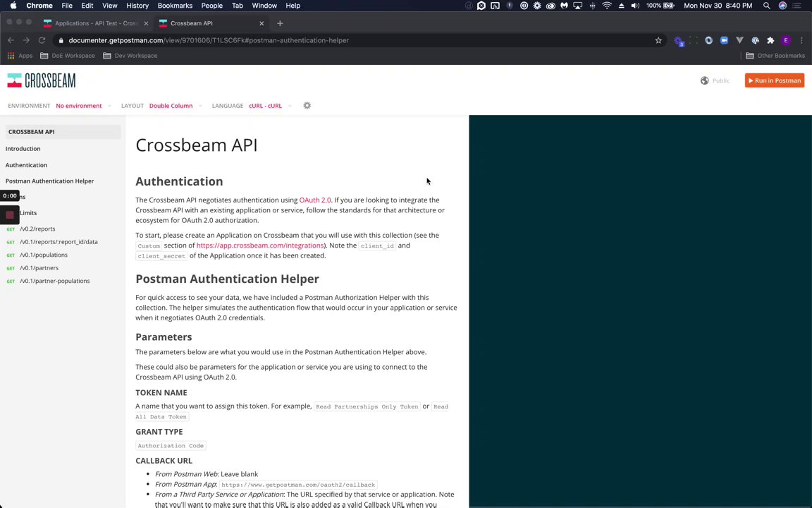Open GET /v0.1/reports/:report_id/data endpoint

pos(59,241)
